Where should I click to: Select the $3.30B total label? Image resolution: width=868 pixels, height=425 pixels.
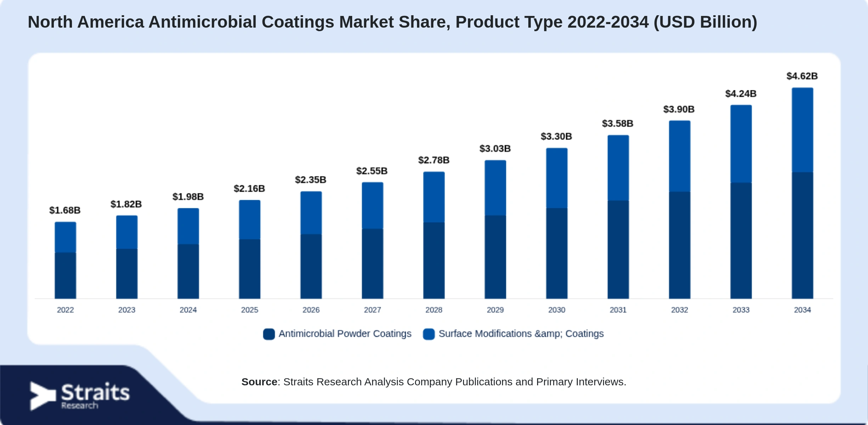coord(557,136)
